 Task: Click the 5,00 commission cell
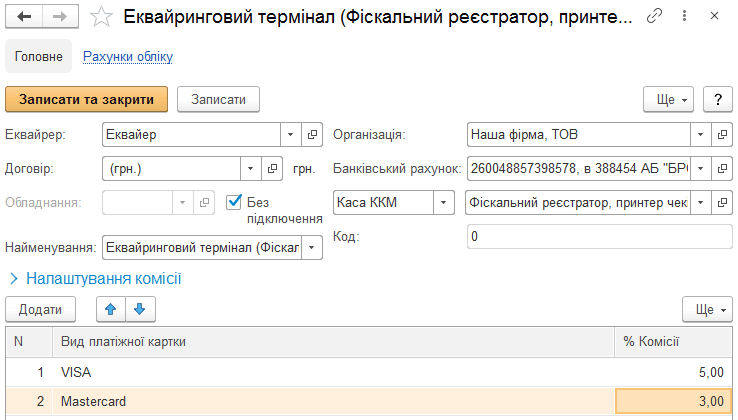pyautogui.click(x=673, y=372)
